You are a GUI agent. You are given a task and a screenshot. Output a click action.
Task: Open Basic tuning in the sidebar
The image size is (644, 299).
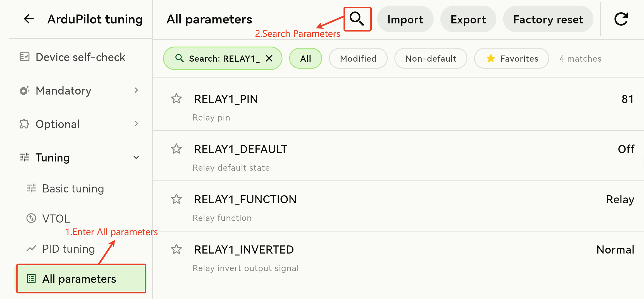[x=73, y=189]
